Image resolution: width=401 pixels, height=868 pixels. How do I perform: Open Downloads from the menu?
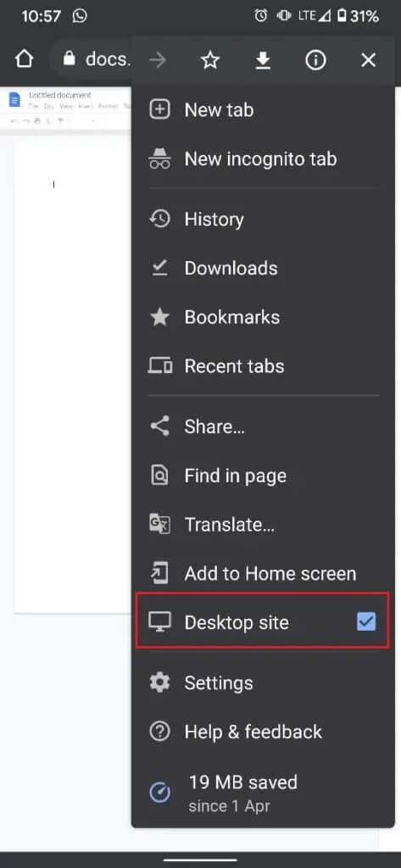(x=263, y=269)
